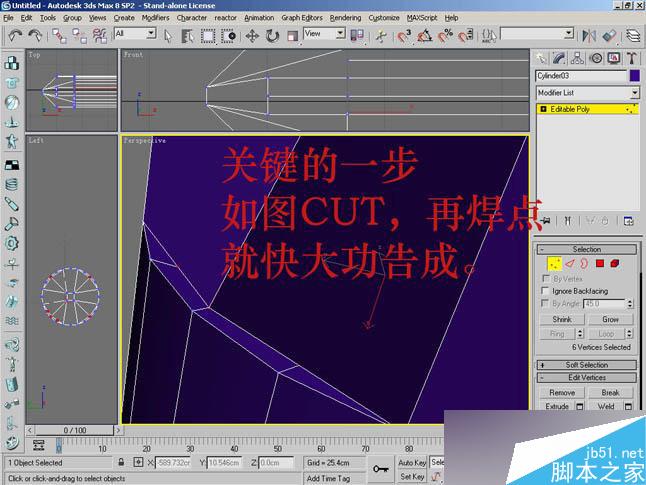Activate the Unlink Selection tool
Image resolution: width=646 pixels, height=485 pixels.
[x=79, y=35]
